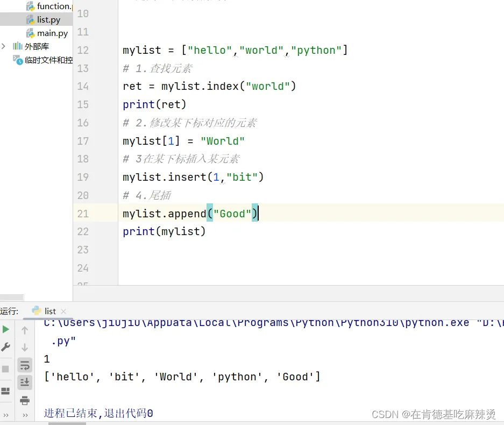
Task: Click line number 12 in the gutter
Action: [83, 50]
